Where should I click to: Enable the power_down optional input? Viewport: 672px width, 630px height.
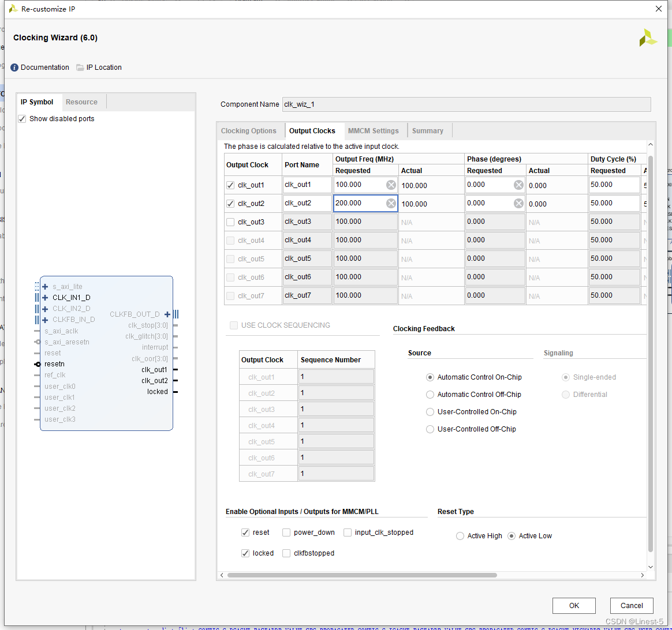(286, 532)
